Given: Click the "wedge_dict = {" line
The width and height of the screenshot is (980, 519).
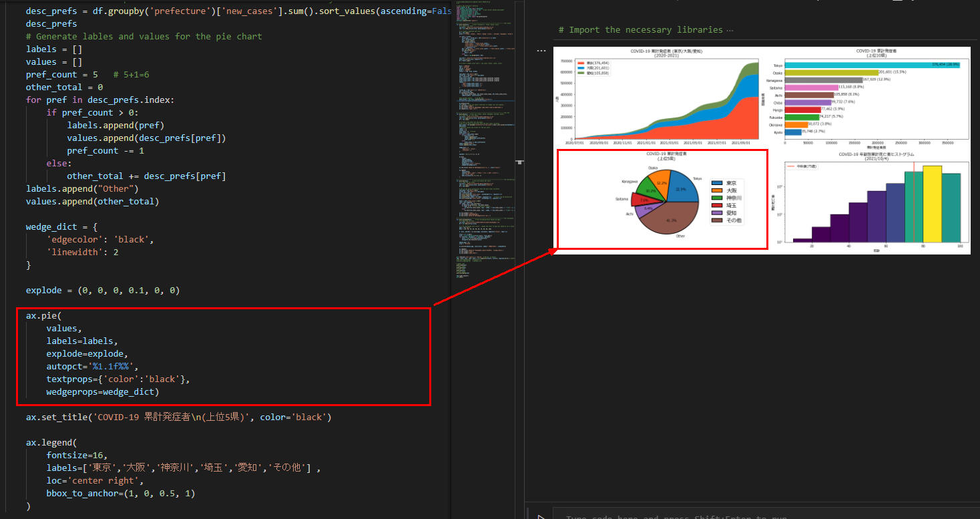Looking at the screenshot, I should click(x=61, y=226).
